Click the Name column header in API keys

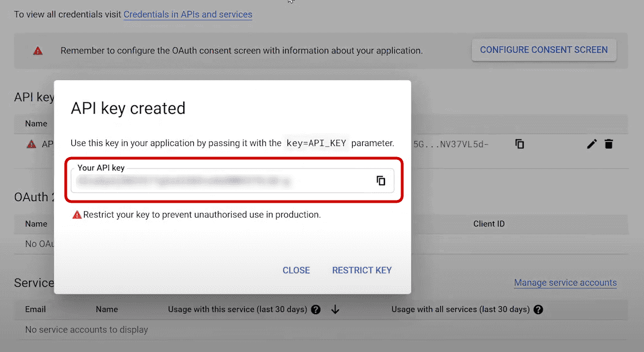pyautogui.click(x=36, y=123)
